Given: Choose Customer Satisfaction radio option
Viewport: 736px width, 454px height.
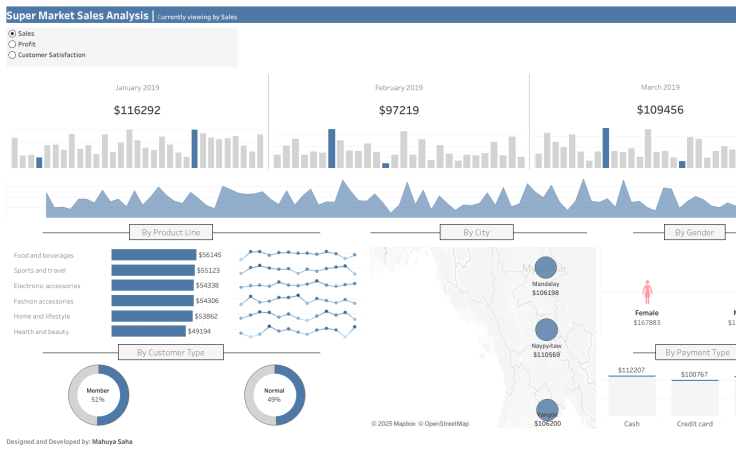Looking at the screenshot, I should click(x=12, y=55).
